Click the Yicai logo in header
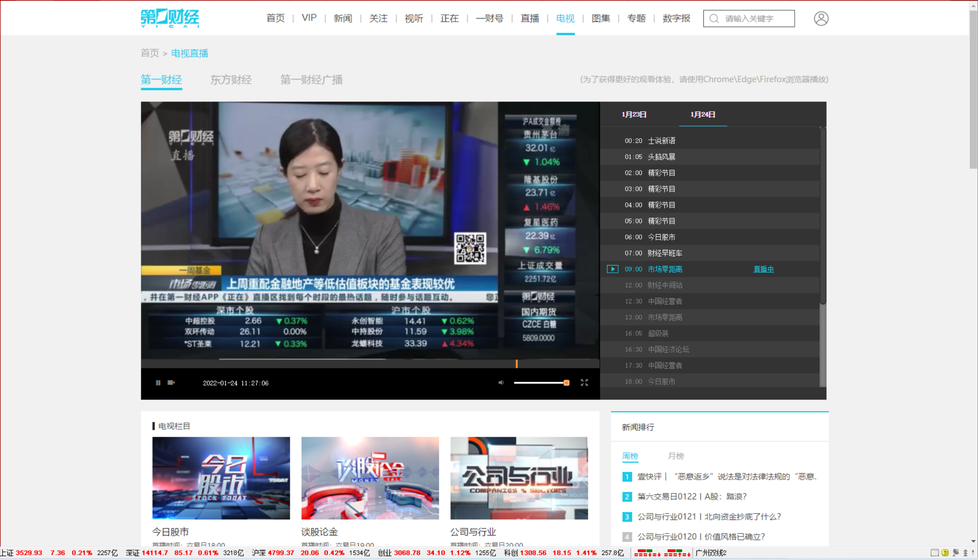Screen dimensions: 978x560 [x=170, y=18]
